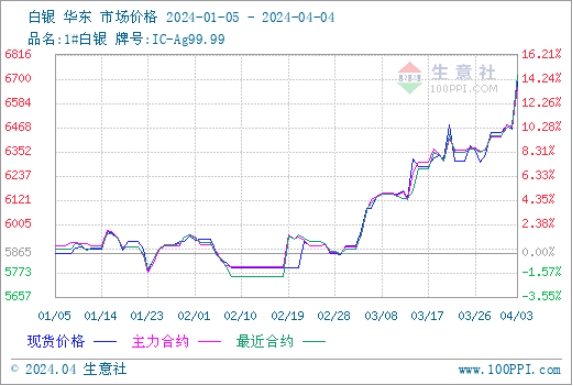573x386 pixels.
Task: Click the 16.21% percentage axis label
Action: pyautogui.click(x=541, y=54)
